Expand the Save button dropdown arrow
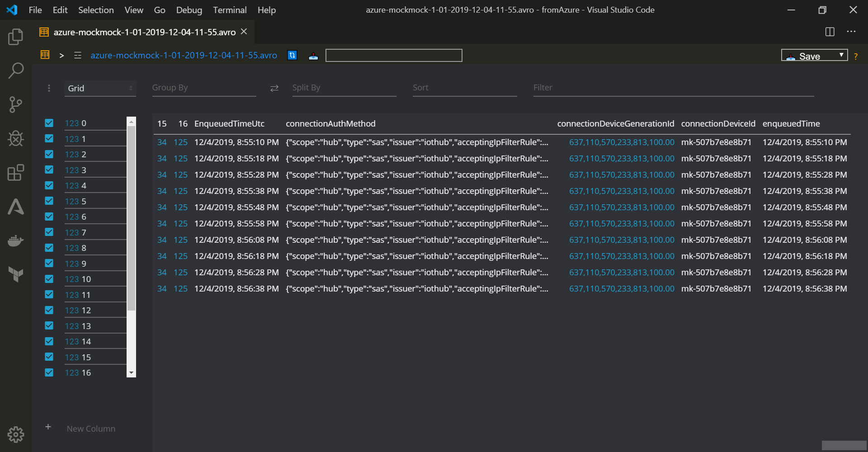Screen dimensions: 868x452 pos(842,55)
